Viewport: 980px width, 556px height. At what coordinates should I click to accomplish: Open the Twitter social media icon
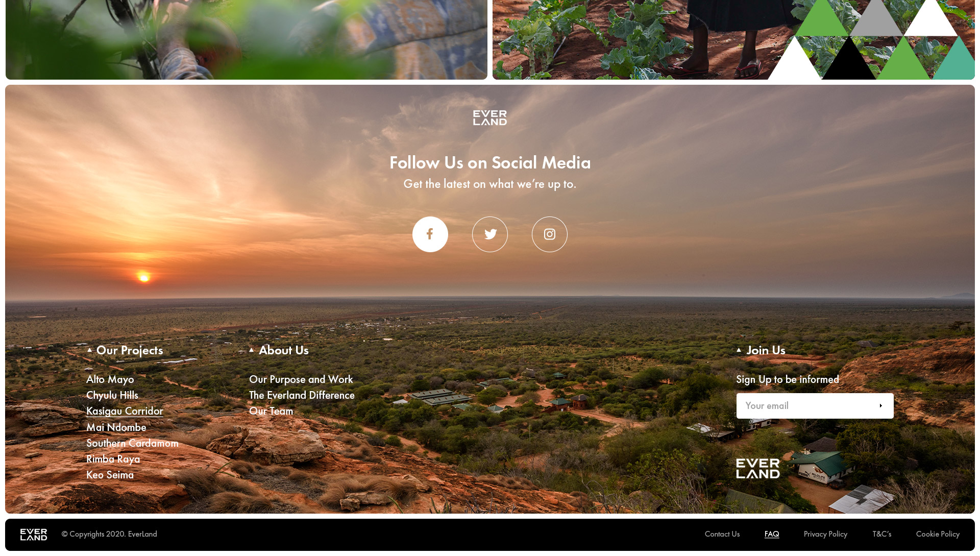(x=490, y=234)
